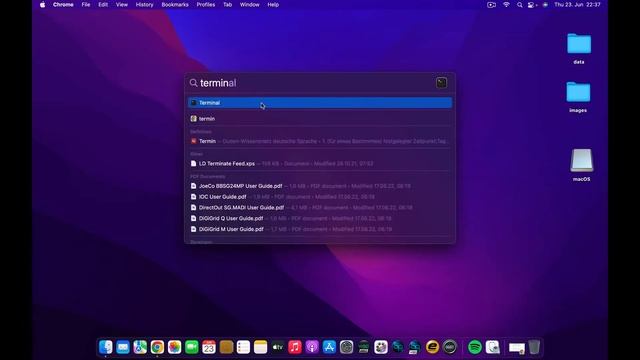The height and width of the screenshot is (360, 640).
Task: Open the yellow 'e' app in Dock
Action: (x=432, y=347)
